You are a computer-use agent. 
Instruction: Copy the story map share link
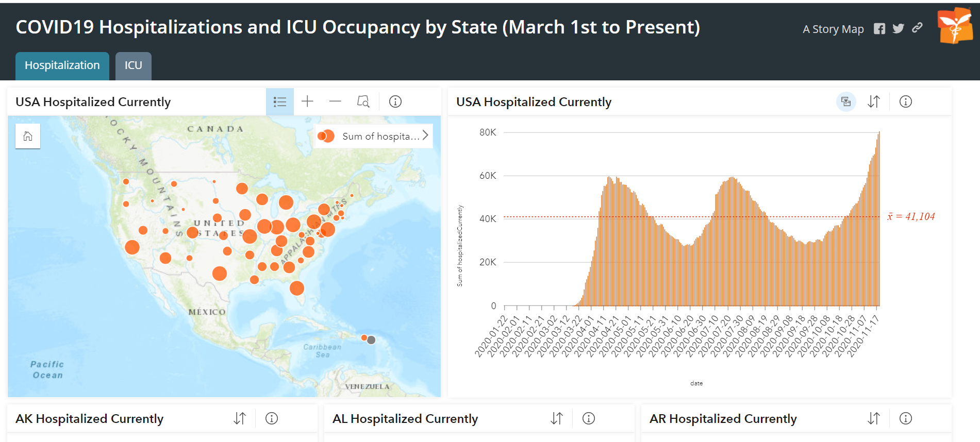(917, 28)
